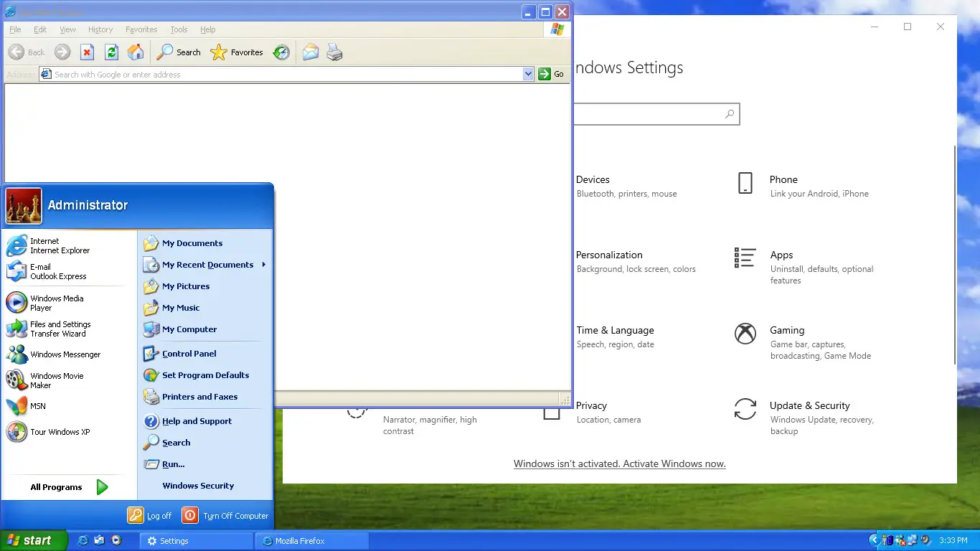The height and width of the screenshot is (551, 980).
Task: Open the Run... dialog
Action: tap(204, 464)
